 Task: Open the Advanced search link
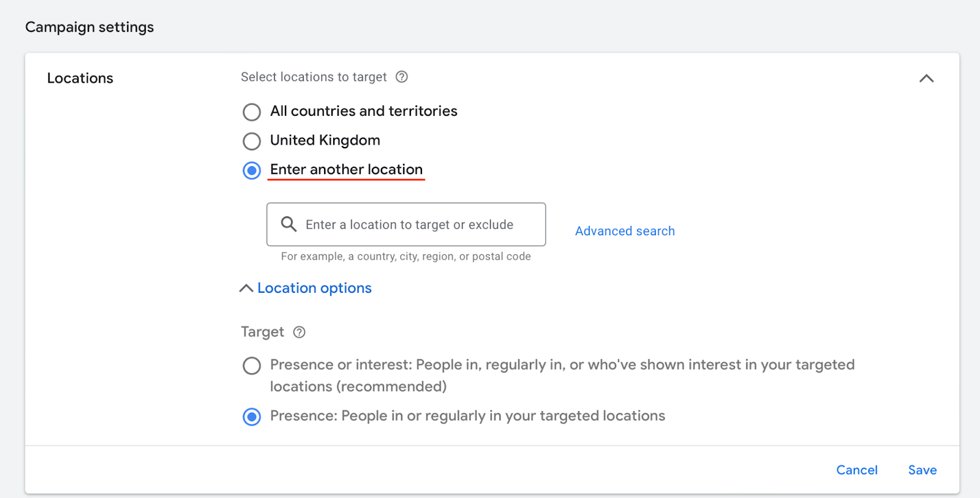tap(625, 231)
